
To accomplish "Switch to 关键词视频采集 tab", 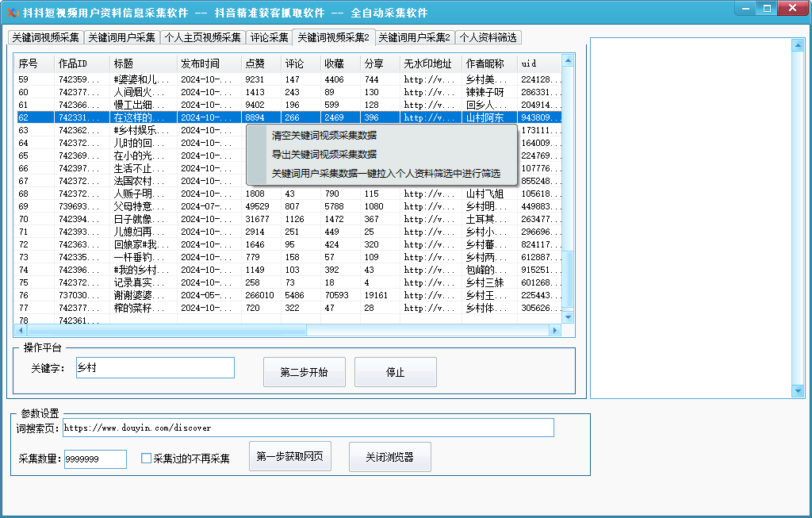I will [x=45, y=38].
